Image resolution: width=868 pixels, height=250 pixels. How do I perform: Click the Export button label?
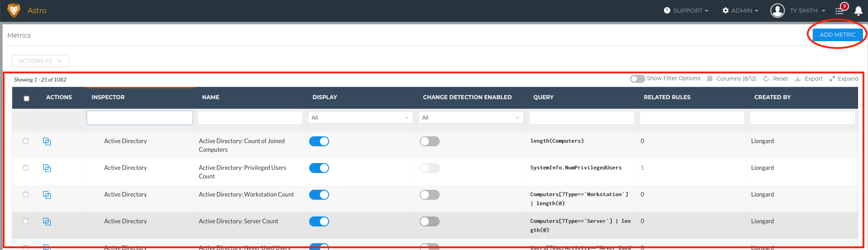click(814, 79)
